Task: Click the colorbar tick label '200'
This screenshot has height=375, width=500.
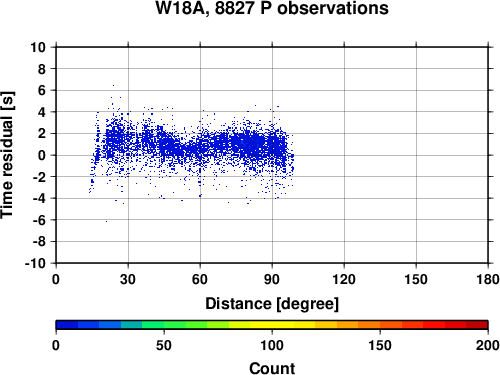Action: [488, 345]
